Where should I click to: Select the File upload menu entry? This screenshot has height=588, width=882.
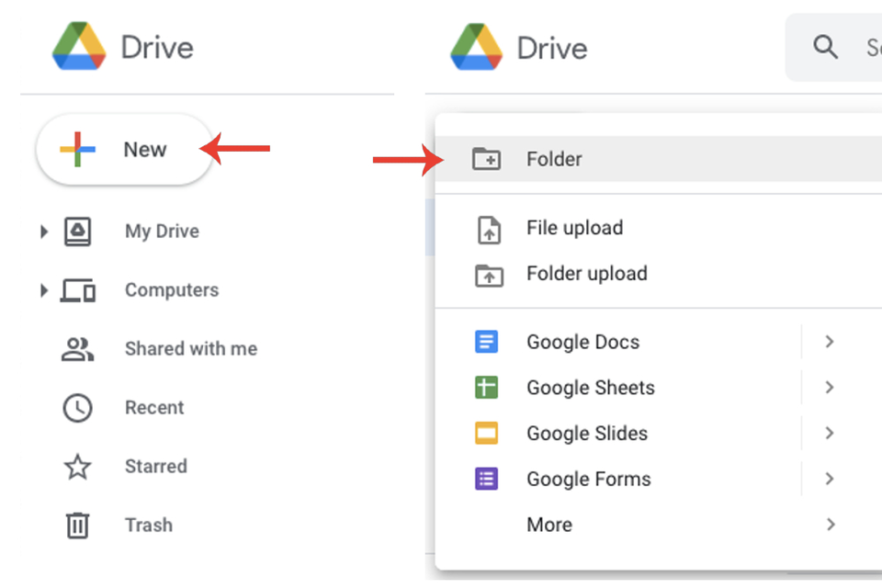click(x=574, y=228)
